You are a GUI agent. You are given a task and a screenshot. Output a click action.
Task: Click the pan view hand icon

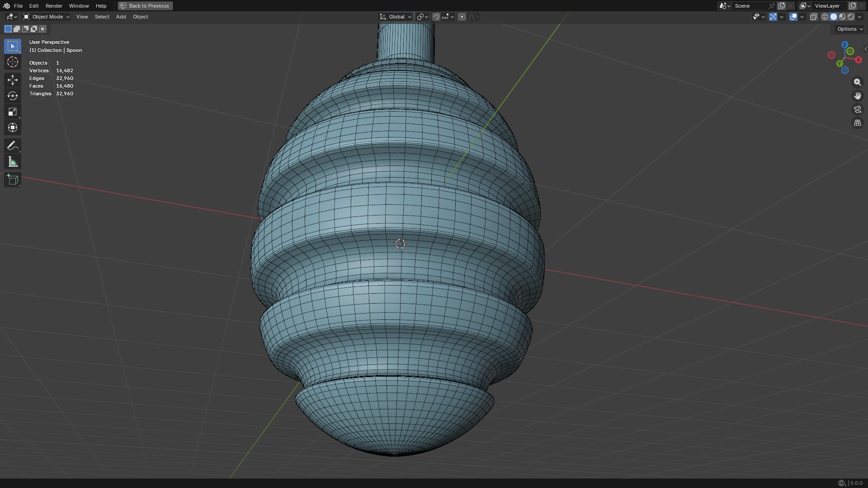(x=857, y=96)
